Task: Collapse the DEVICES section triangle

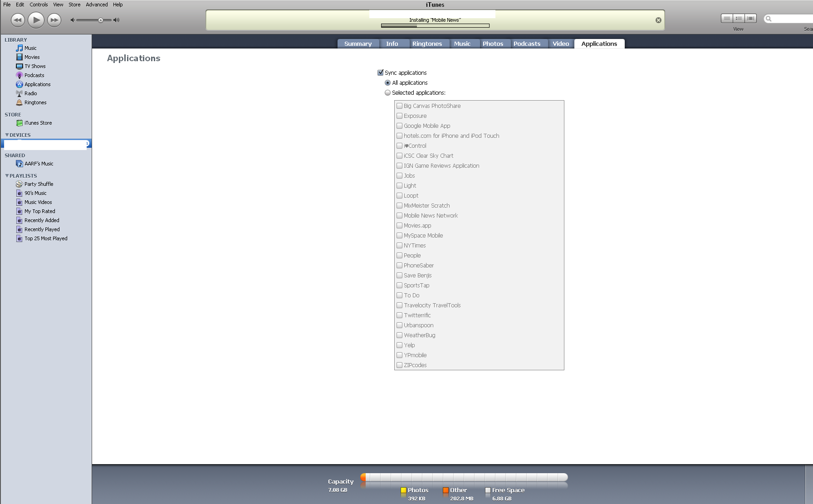Action: pos(7,135)
